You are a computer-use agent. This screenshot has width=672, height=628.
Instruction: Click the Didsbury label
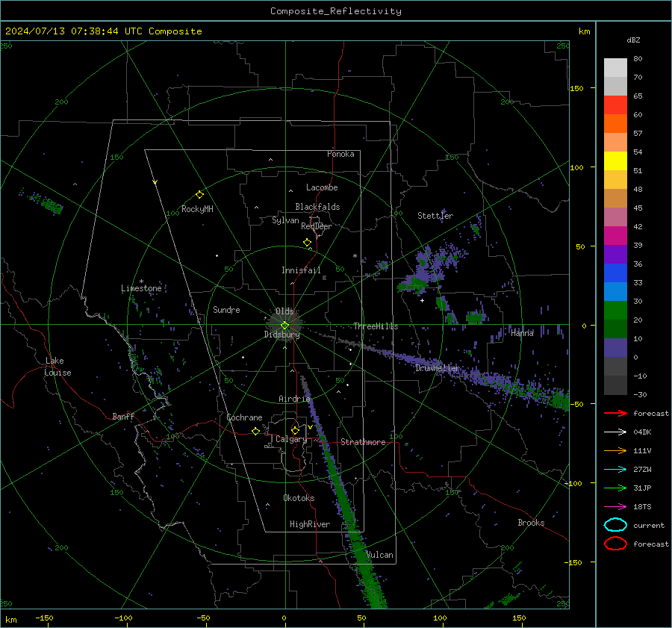[x=281, y=335]
